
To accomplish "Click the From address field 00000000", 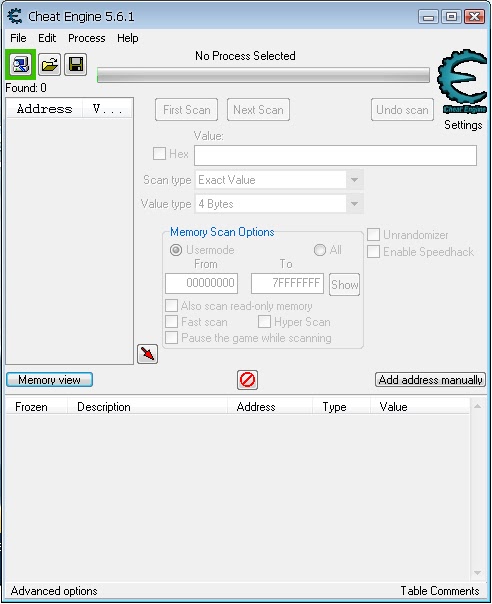I will pos(202,283).
